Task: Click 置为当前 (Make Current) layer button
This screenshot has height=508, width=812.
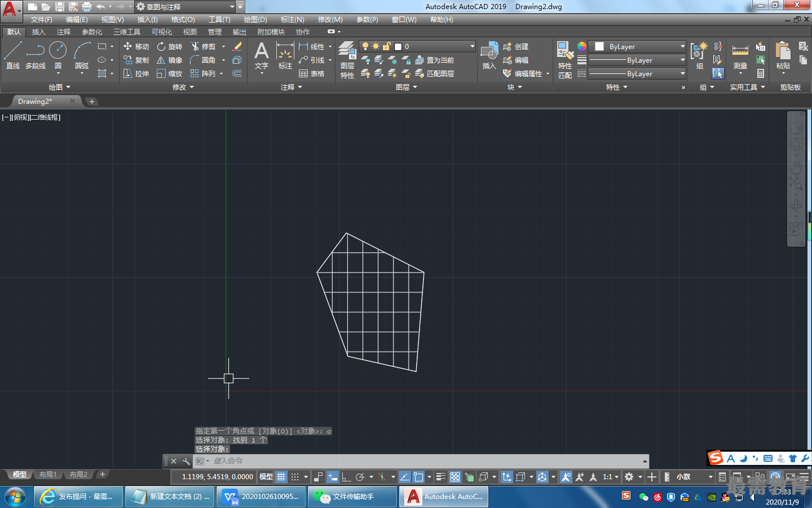Action: click(x=435, y=60)
